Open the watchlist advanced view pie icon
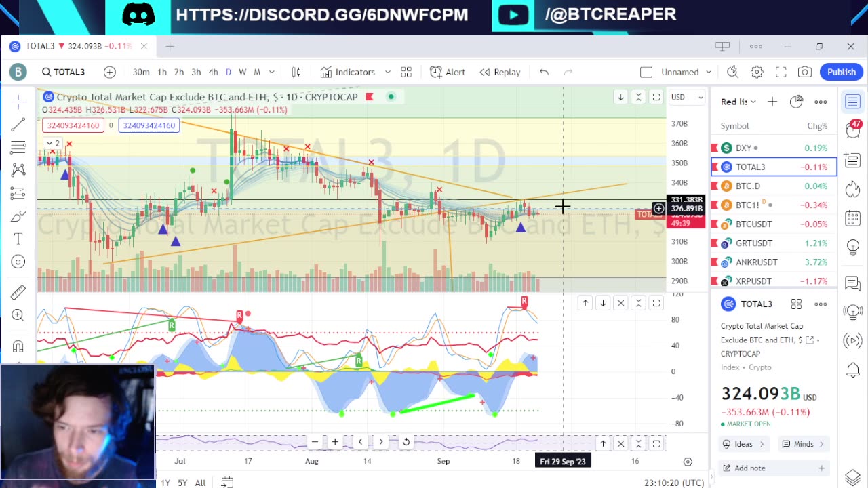Image resolution: width=868 pixels, height=488 pixels. click(797, 102)
